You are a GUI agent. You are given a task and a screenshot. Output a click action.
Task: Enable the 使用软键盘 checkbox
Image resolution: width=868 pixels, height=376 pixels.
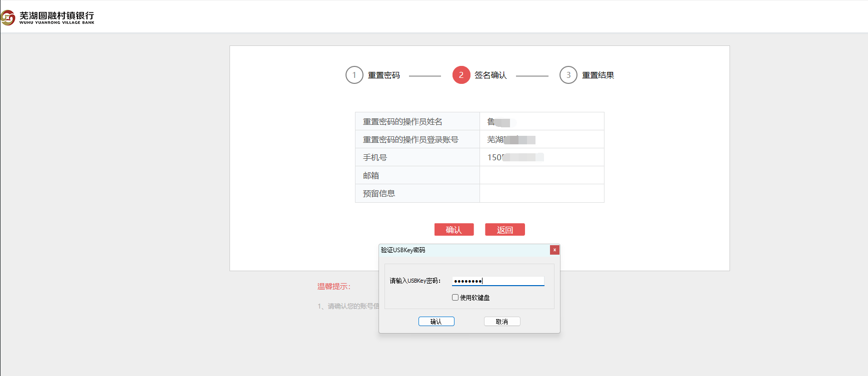pyautogui.click(x=455, y=298)
